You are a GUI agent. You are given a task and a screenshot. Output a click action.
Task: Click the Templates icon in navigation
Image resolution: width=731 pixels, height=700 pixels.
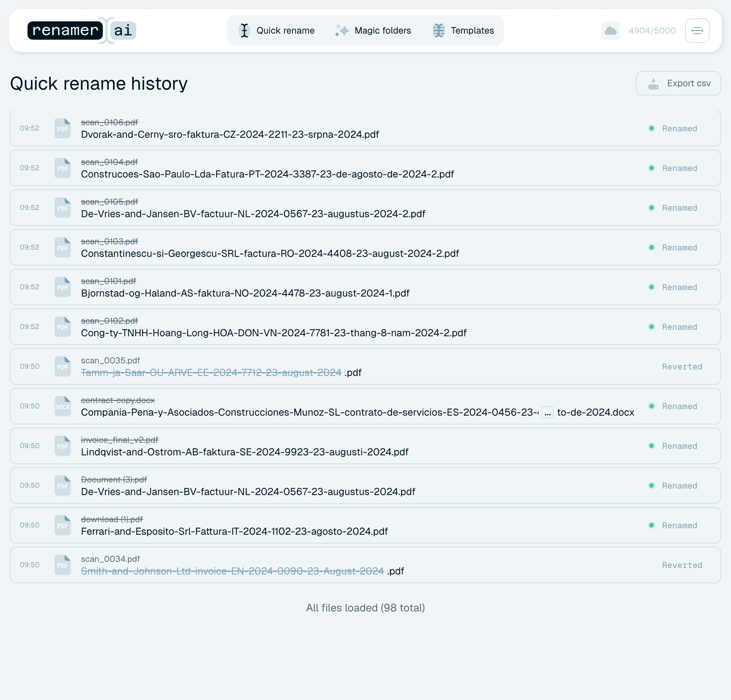point(438,31)
